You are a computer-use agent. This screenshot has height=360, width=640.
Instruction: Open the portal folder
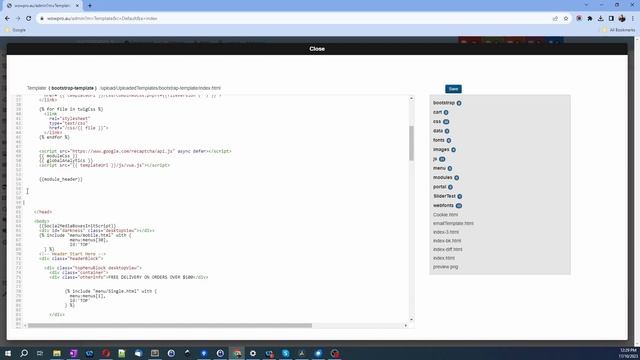tap(440, 187)
